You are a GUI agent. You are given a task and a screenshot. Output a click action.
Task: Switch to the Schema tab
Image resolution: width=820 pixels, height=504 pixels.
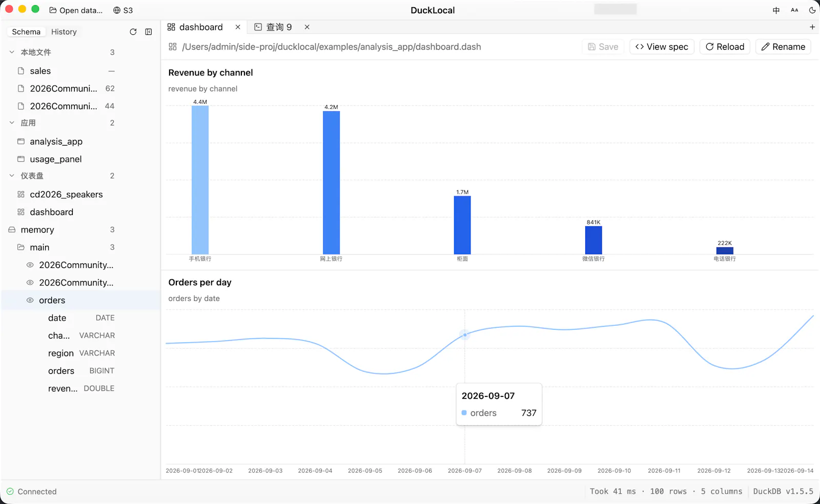[26, 32]
